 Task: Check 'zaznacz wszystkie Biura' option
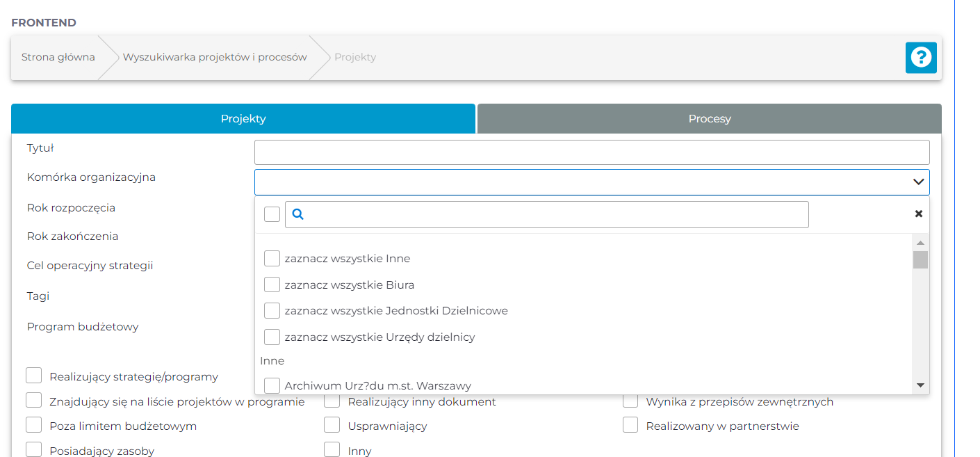[272, 284]
